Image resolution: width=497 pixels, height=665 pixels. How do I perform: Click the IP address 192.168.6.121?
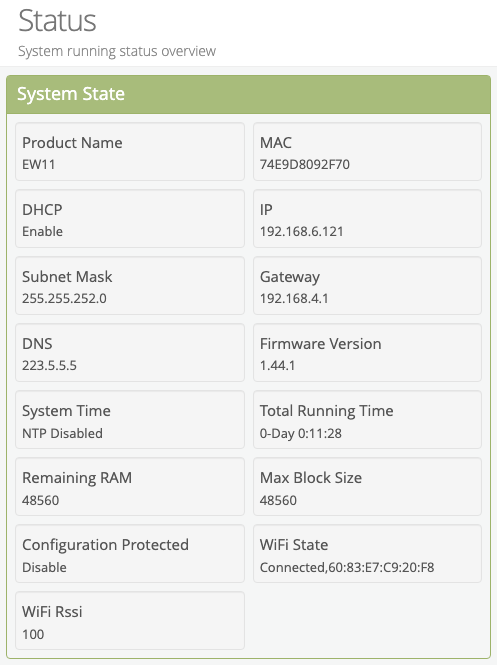tap(302, 231)
